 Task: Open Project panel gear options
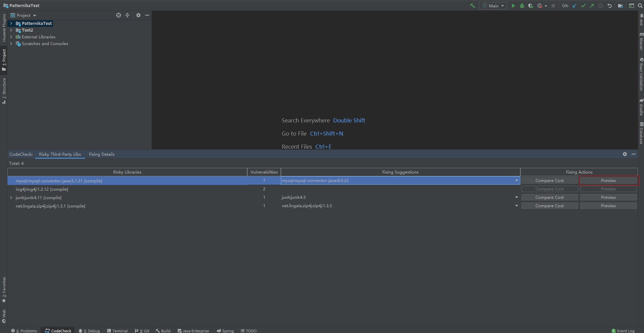[x=138, y=15]
